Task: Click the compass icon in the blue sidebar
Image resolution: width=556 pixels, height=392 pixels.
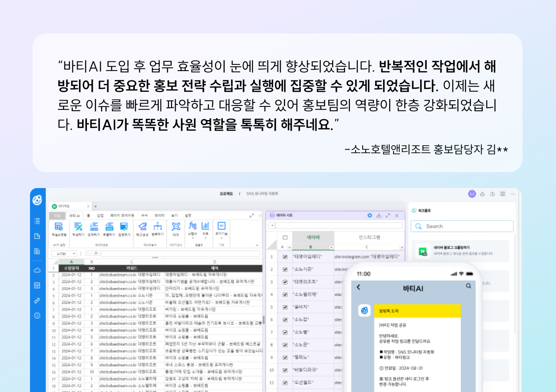Action: (38, 316)
